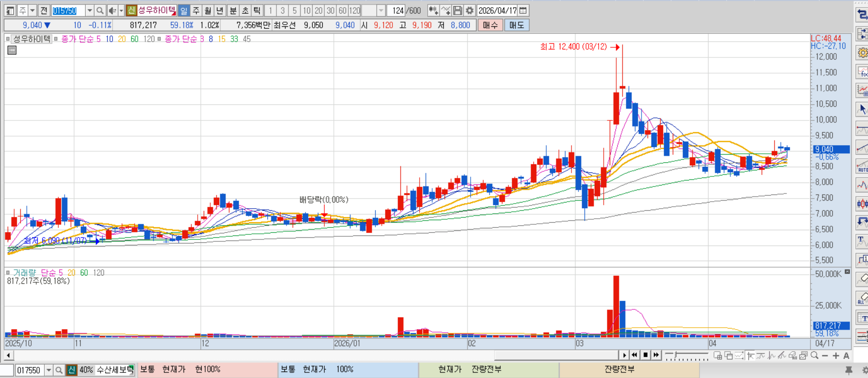868x378 pixels.
Task: Toggle the 주 mode button at top left
Action: click(x=23, y=11)
